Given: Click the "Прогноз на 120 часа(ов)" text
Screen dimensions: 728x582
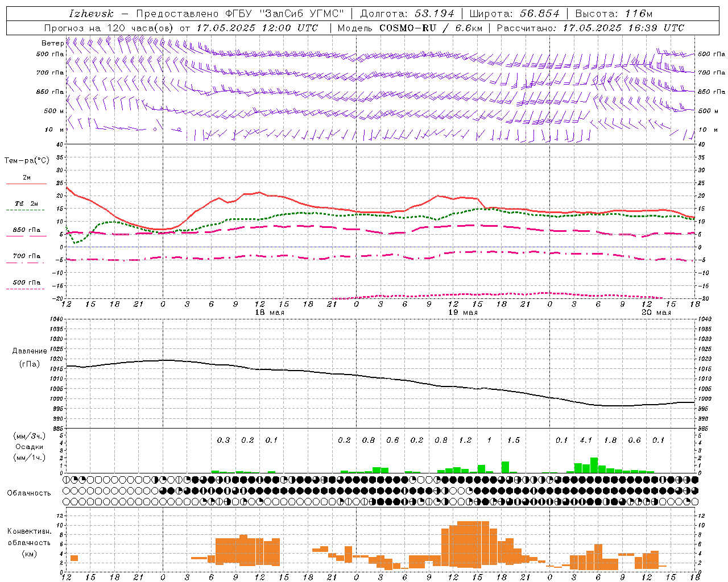Looking at the screenshot, I should [110, 28].
